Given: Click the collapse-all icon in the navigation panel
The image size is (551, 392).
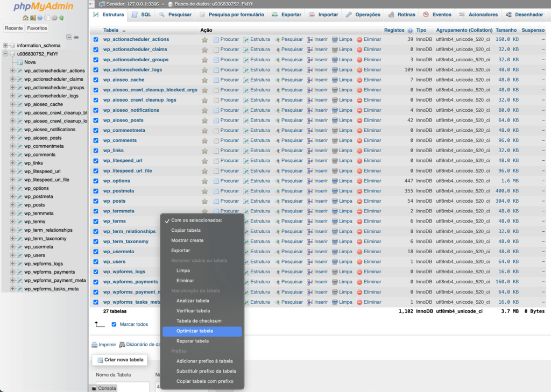Looking at the screenshot, I should [x=69, y=37].
